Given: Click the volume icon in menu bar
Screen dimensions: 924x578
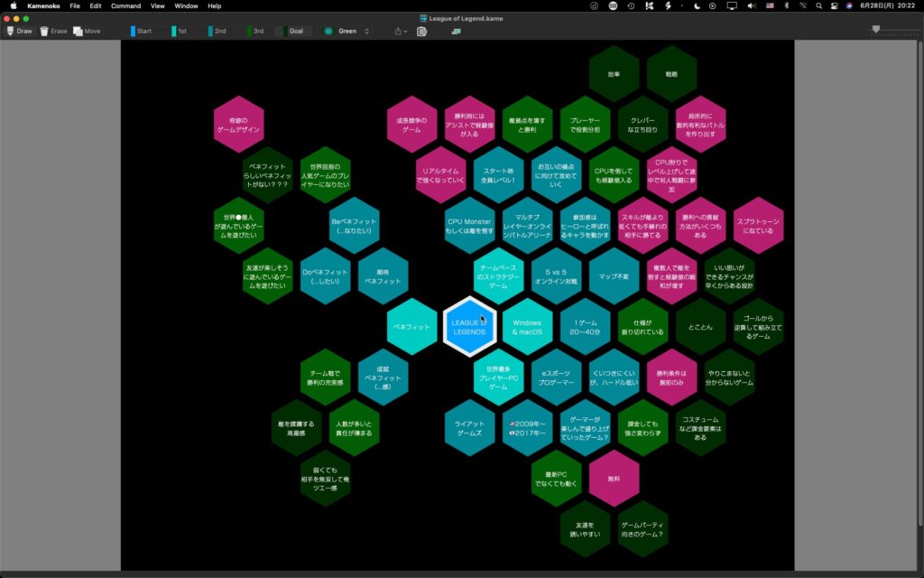Looking at the screenshot, I should [752, 6].
